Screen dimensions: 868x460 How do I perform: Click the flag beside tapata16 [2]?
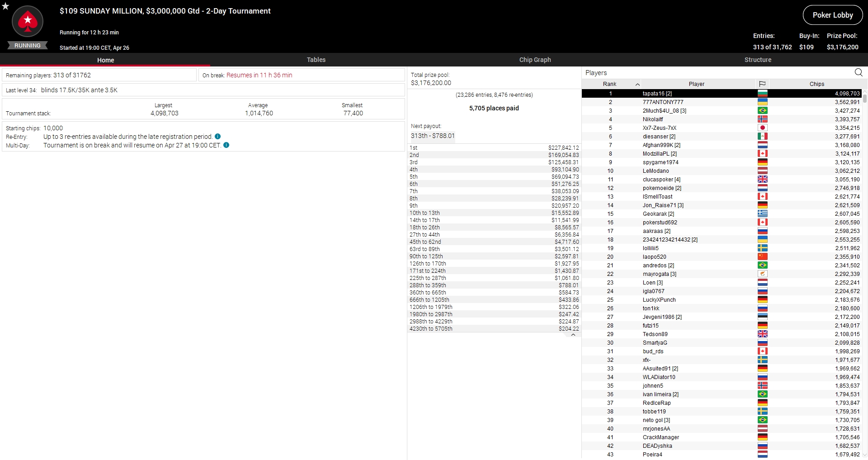click(x=763, y=94)
